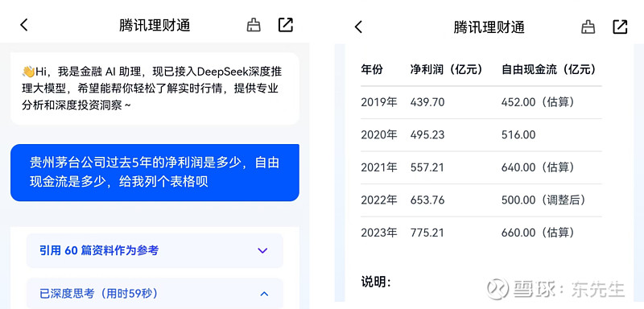Click the waving hand emoji in greeting
The width and height of the screenshot is (644, 309).
(x=28, y=72)
